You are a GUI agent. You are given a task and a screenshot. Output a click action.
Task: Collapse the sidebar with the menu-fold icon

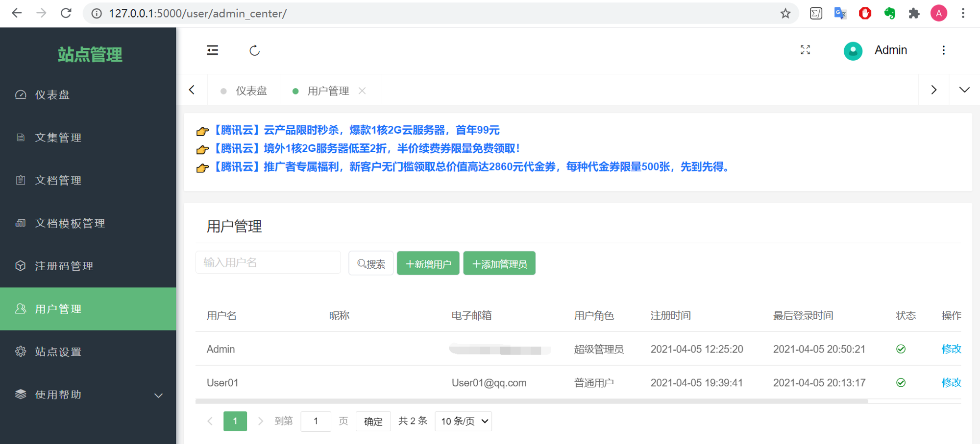point(213,50)
